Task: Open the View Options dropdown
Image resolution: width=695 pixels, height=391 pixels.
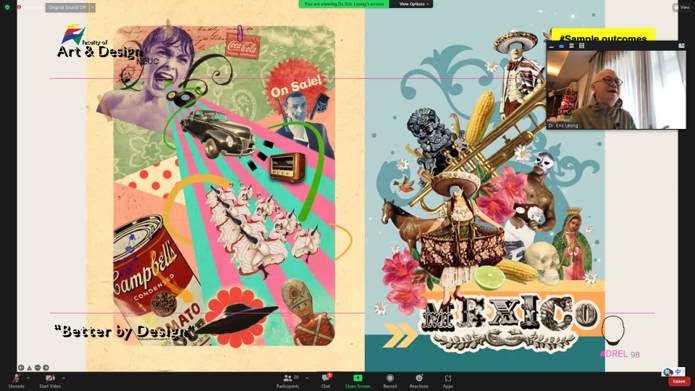Action: click(x=414, y=4)
